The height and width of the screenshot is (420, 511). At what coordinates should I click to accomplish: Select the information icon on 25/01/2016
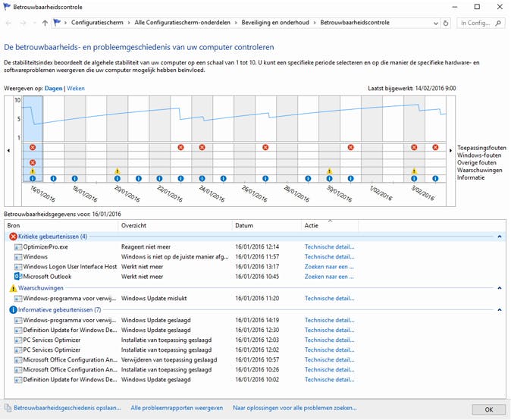(x=223, y=179)
